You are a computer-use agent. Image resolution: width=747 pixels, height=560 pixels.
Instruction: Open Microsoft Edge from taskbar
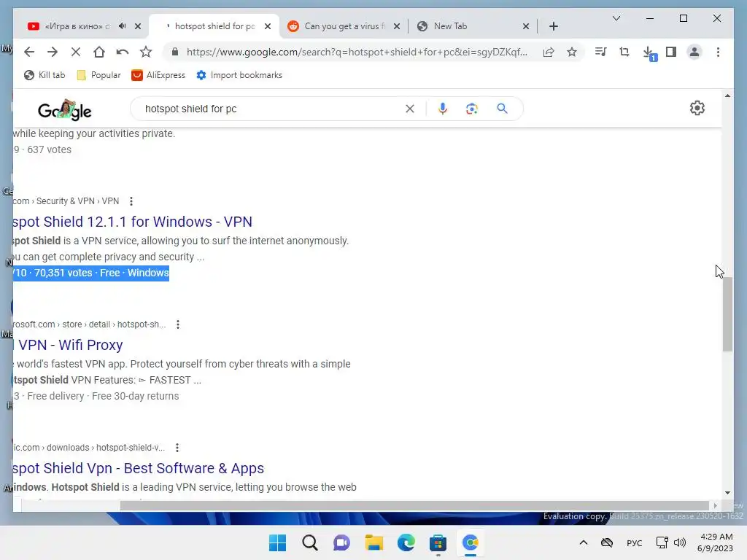406,542
